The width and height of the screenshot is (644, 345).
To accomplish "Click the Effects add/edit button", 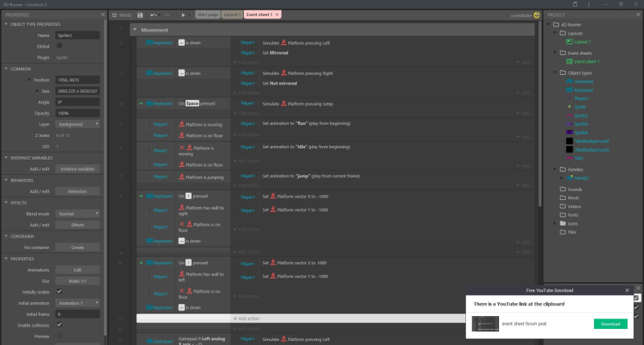I will 77,225.
